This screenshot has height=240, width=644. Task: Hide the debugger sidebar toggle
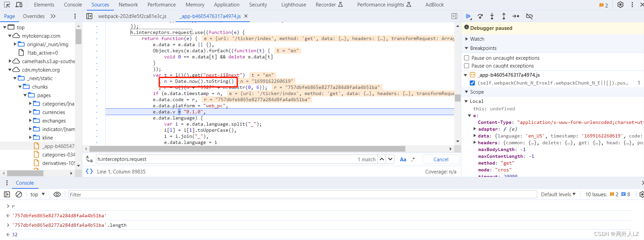tap(454, 16)
